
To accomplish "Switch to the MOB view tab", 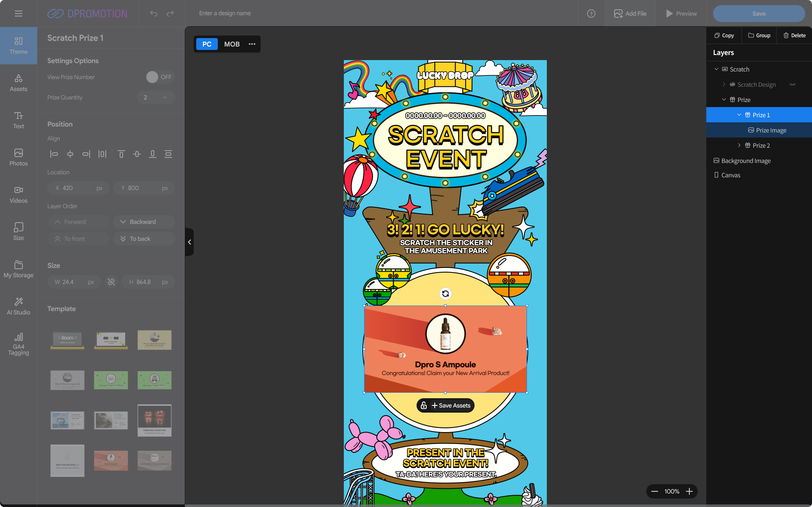I will tap(232, 44).
